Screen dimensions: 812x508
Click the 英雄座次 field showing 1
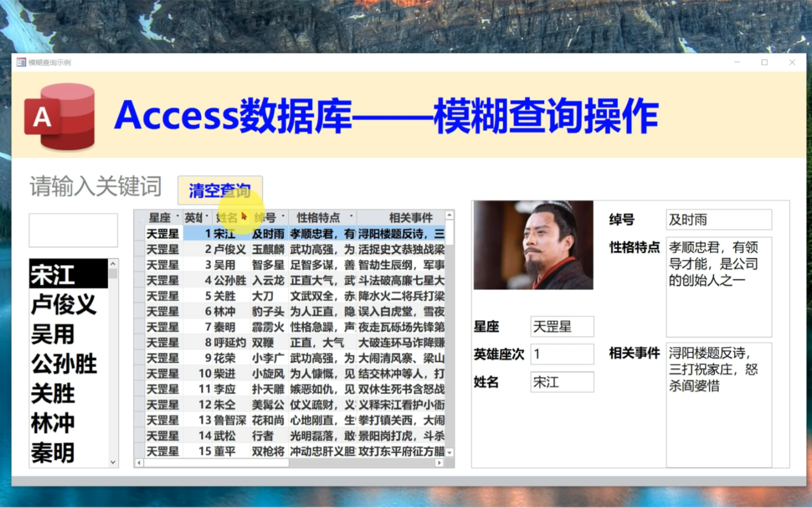pos(562,354)
